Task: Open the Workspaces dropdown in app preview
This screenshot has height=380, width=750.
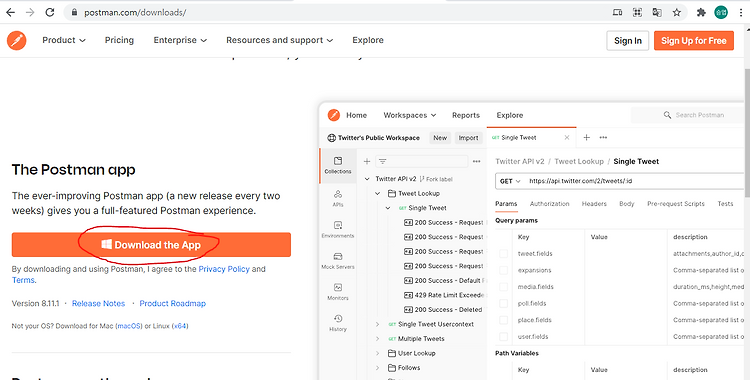Action: tap(410, 115)
